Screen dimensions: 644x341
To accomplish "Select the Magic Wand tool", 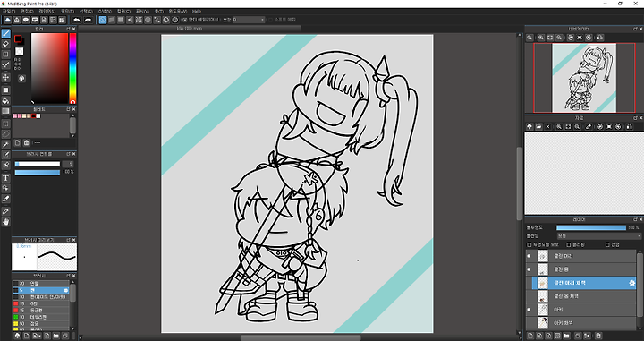I will (5, 145).
